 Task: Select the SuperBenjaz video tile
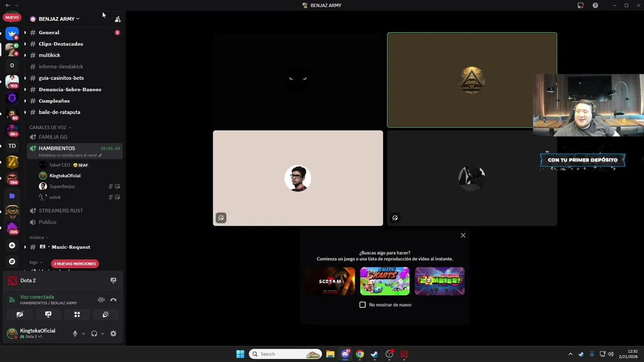click(x=298, y=178)
